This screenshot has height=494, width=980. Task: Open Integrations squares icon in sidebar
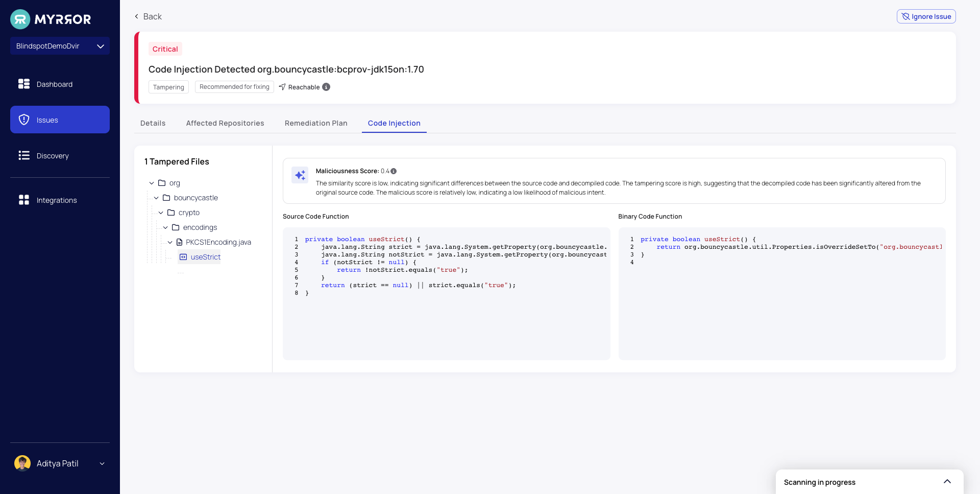pos(24,200)
